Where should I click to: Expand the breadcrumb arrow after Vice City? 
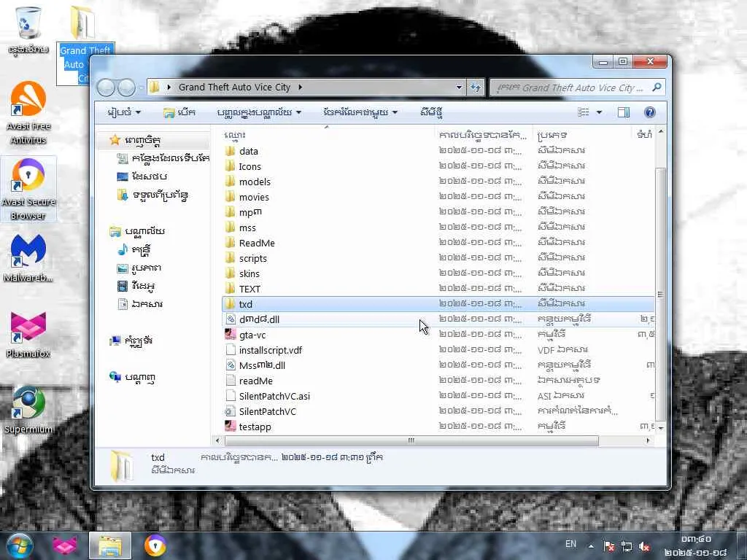300,87
